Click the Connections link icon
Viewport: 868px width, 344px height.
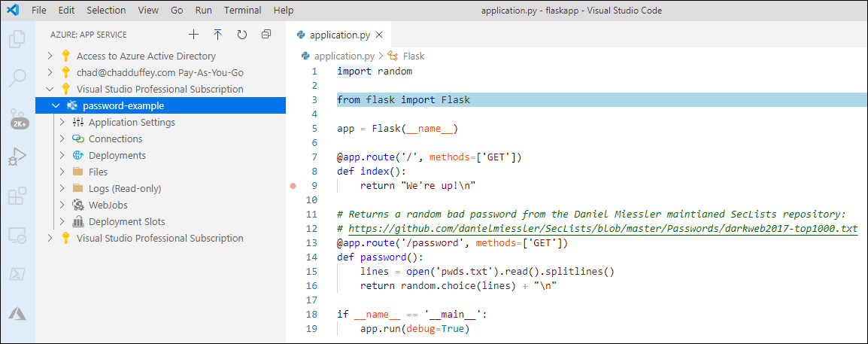(x=78, y=139)
